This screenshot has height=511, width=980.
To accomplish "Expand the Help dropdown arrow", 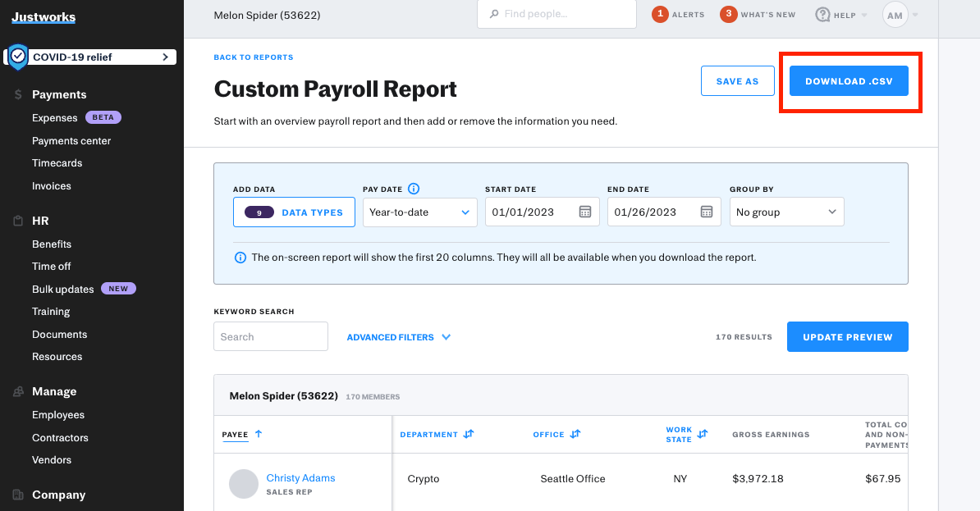I will point(864,15).
